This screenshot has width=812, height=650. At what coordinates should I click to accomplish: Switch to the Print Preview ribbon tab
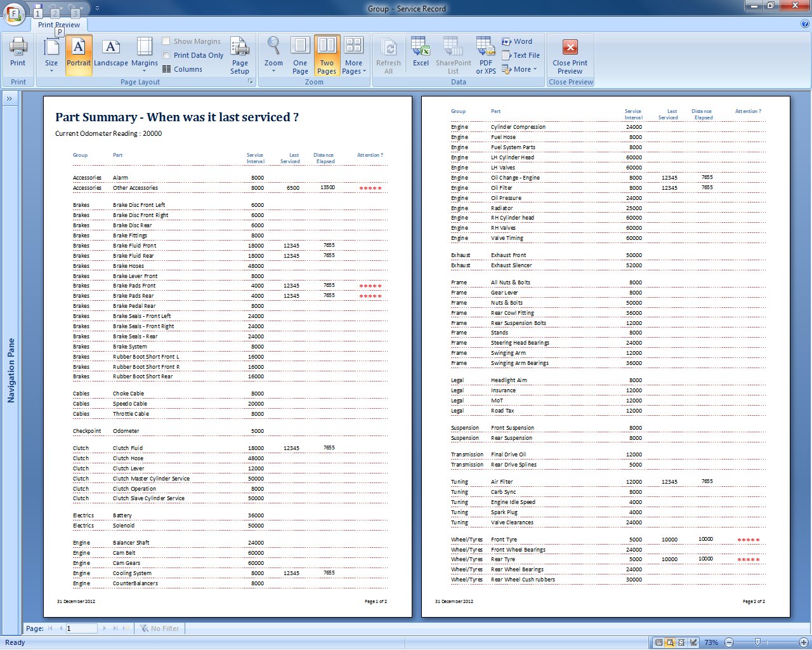59,25
